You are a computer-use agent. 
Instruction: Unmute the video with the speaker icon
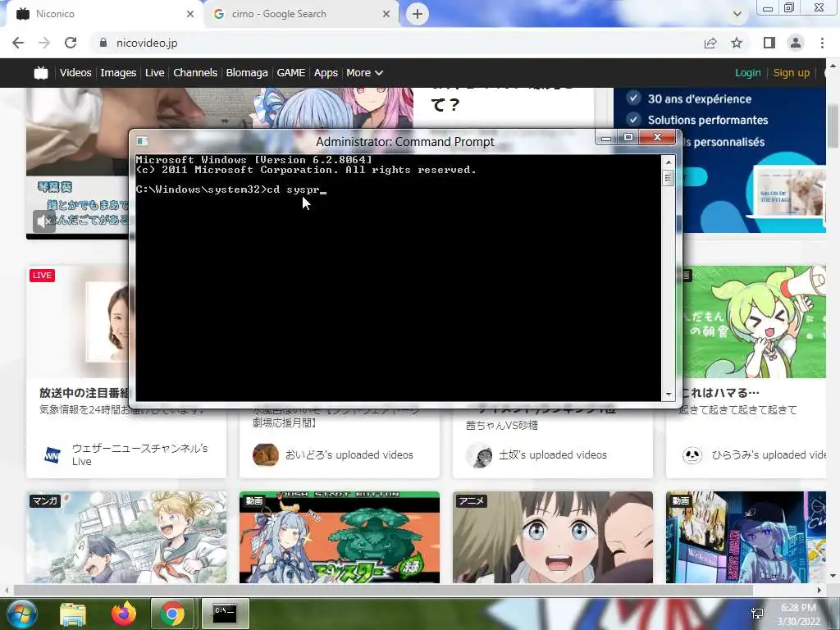coord(44,221)
